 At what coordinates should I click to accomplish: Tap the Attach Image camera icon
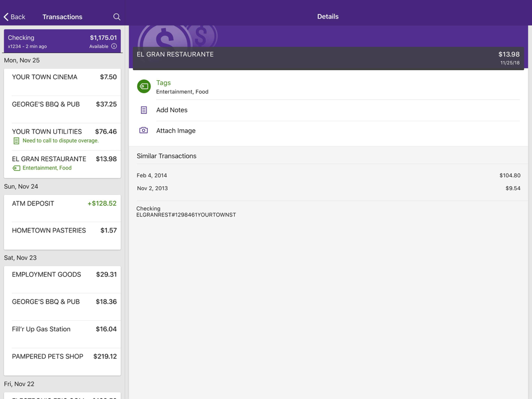[x=144, y=130]
